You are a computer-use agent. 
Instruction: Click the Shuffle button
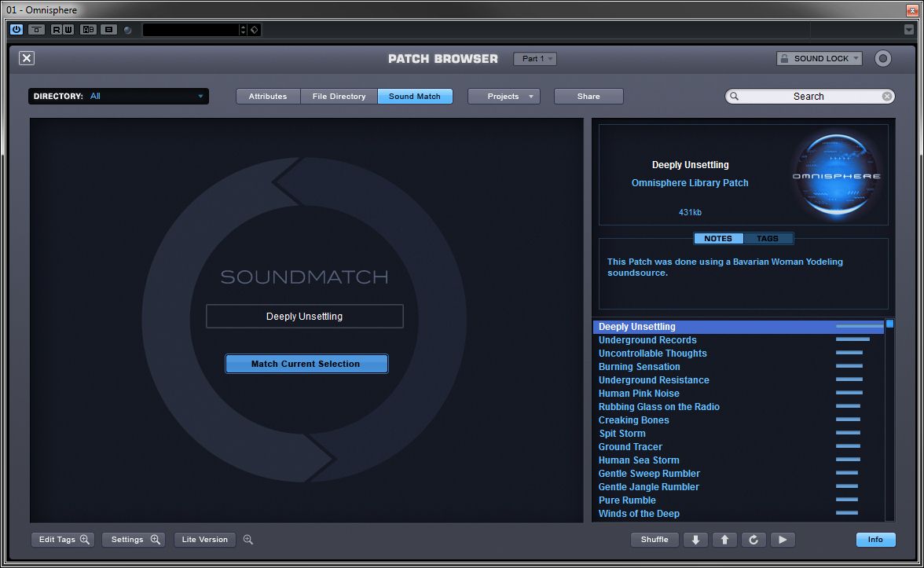(654, 540)
